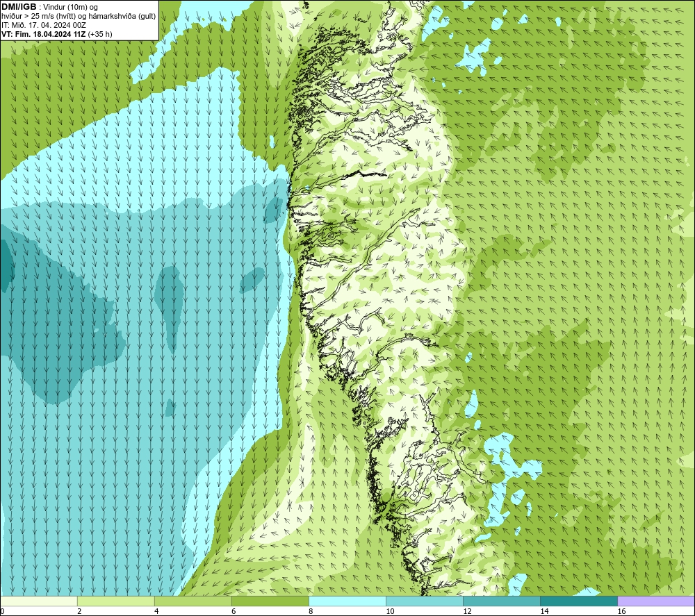Click the 8–10 m/s light cyan legend swatch
The image size is (695, 616).
(347, 601)
